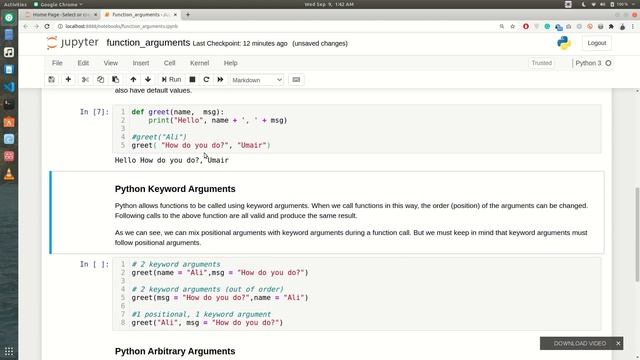The height and width of the screenshot is (360, 640).
Task: Move selected cell down arrow
Action: (x=148, y=80)
